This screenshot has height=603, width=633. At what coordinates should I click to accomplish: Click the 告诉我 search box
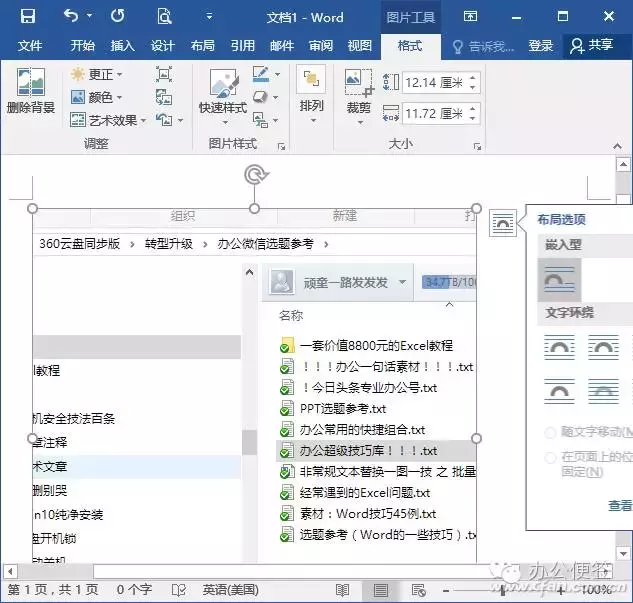click(483, 46)
